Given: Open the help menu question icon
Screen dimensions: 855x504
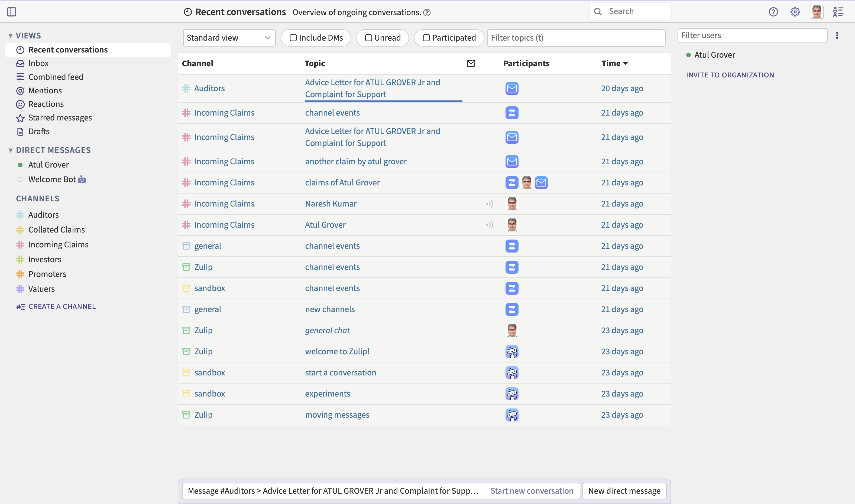Looking at the screenshot, I should click(773, 12).
